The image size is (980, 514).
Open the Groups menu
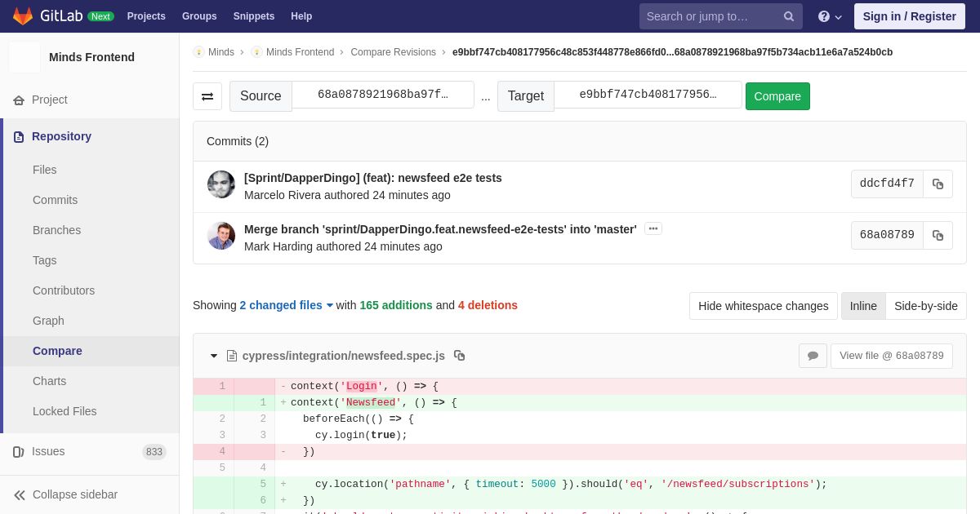199,16
